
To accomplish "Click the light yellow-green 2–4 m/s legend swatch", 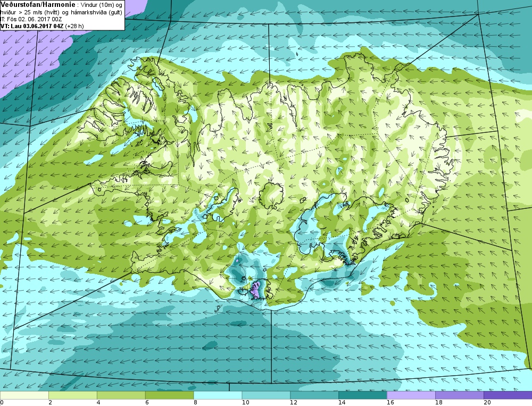I will click(x=72, y=395).
